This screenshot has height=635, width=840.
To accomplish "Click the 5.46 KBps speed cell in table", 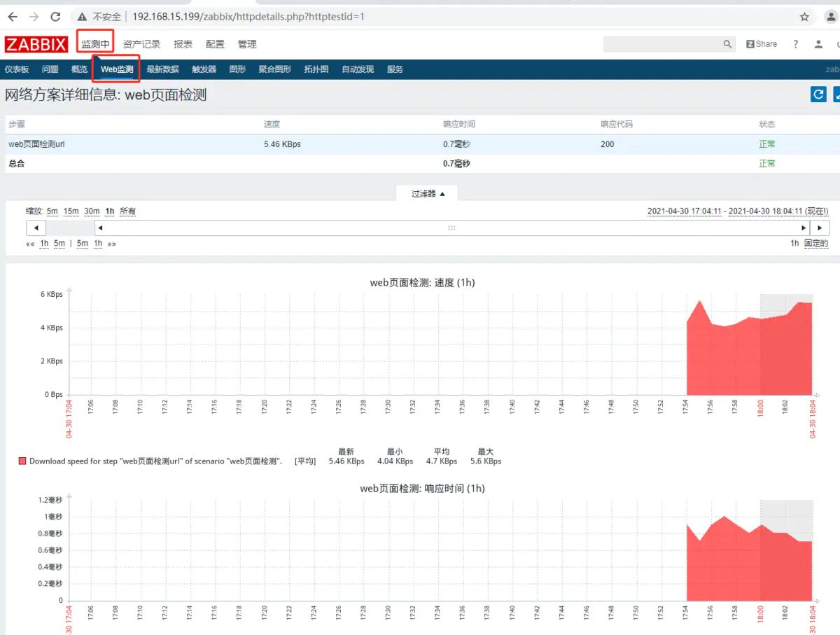I will 282,144.
